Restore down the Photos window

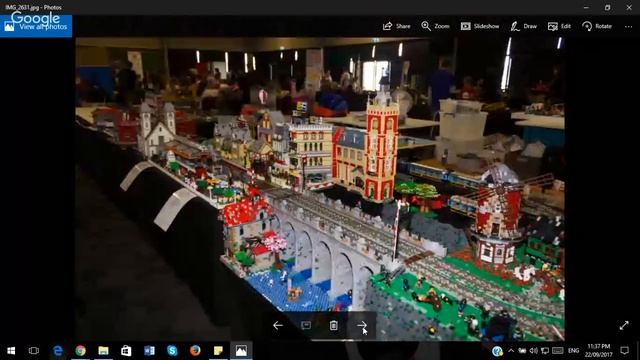click(x=607, y=7)
